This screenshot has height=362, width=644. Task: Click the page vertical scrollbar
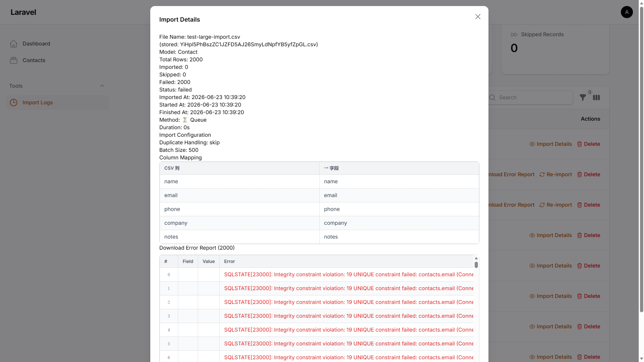[641, 160]
